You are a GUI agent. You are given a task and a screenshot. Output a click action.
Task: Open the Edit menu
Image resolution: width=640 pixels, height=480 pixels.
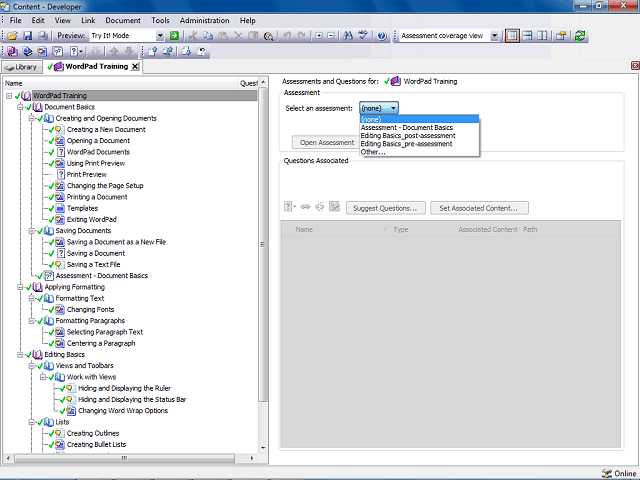click(38, 20)
